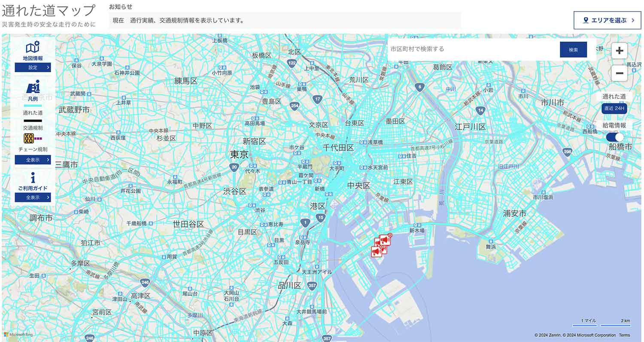
Task: Zoom out with the minus button
Action: pyautogui.click(x=620, y=73)
